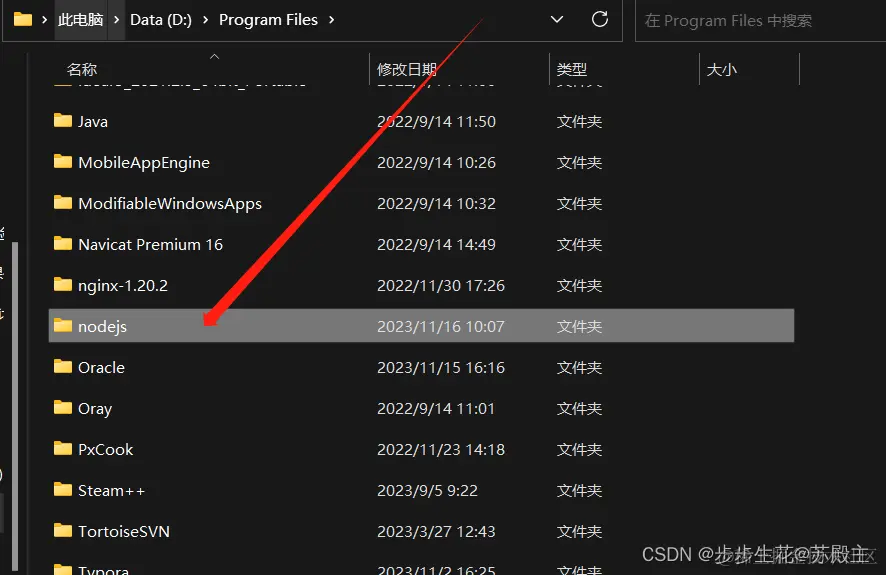Select the Oray folder name
Image resolution: width=886 pixels, height=575 pixels.
(x=95, y=408)
